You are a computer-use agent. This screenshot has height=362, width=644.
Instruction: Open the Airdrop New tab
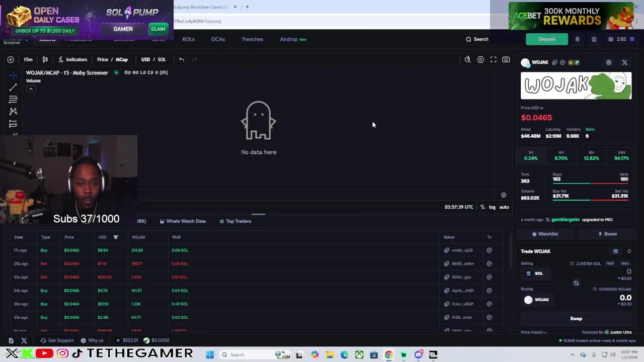point(293,39)
